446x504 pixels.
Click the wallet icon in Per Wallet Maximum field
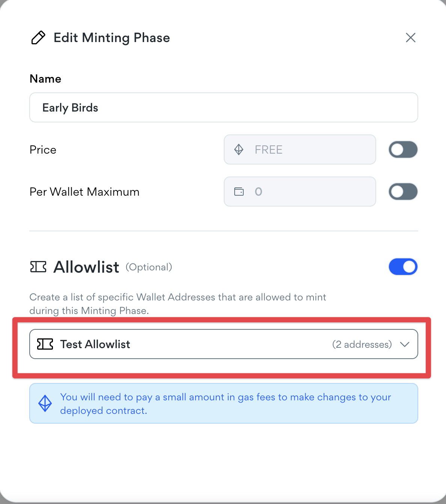point(239,192)
